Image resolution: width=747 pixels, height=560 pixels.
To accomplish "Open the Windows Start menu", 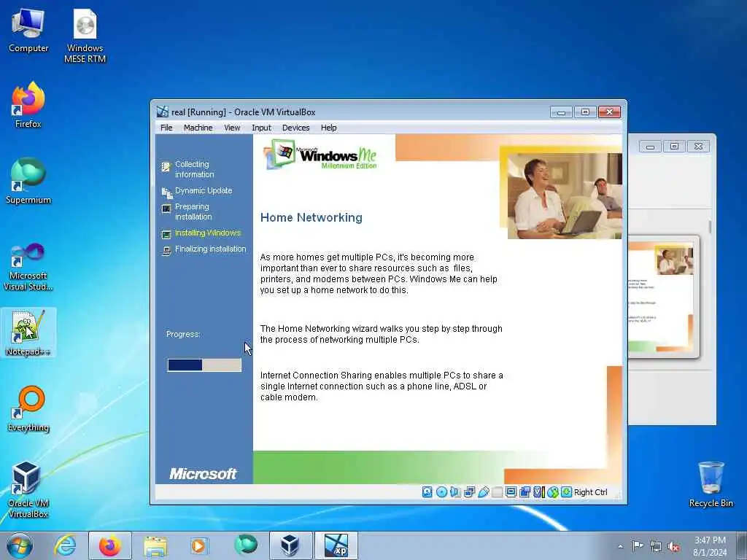I will pos(20,545).
